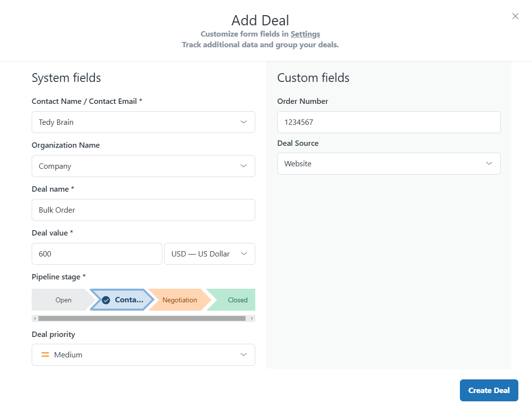Open the USD currency dropdown
The width and height of the screenshot is (532, 414).
pyautogui.click(x=209, y=254)
